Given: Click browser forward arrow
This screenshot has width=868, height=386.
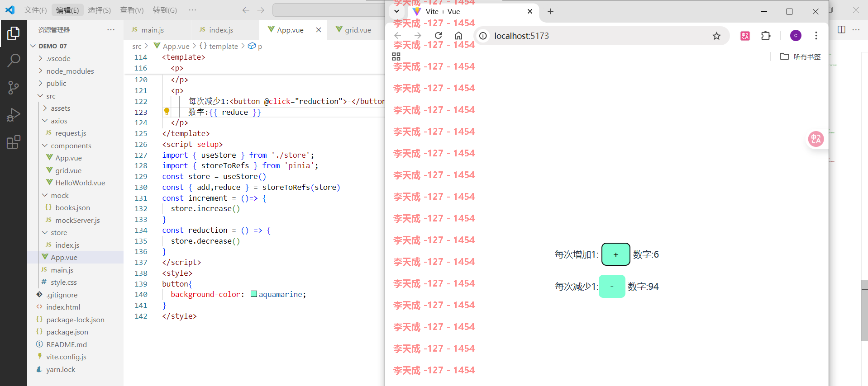Looking at the screenshot, I should pos(418,35).
